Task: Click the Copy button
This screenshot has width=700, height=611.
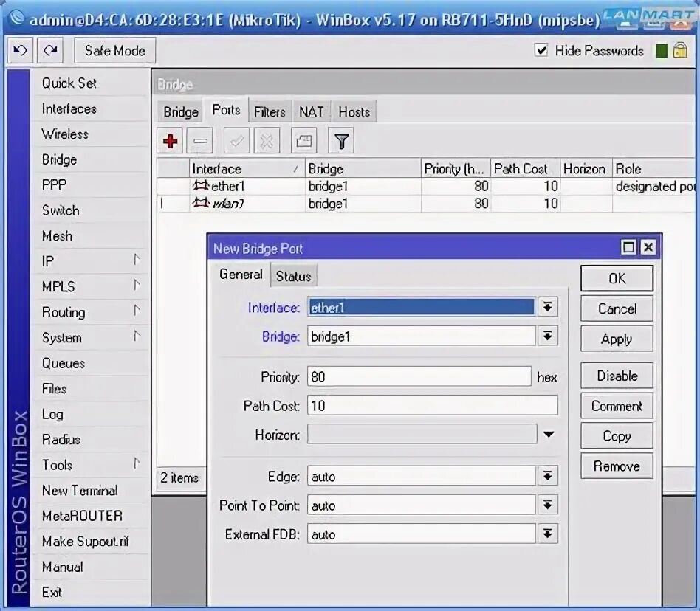Action: (617, 435)
